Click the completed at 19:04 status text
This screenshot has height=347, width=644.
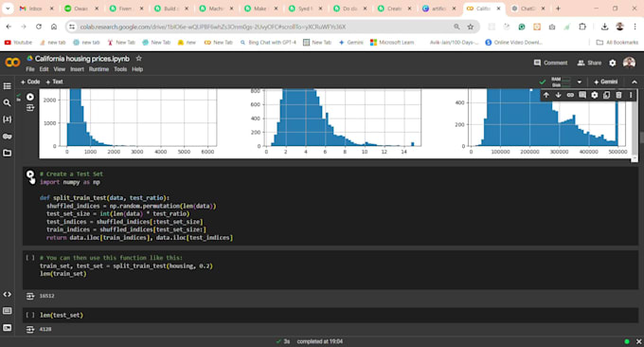[x=319, y=341]
